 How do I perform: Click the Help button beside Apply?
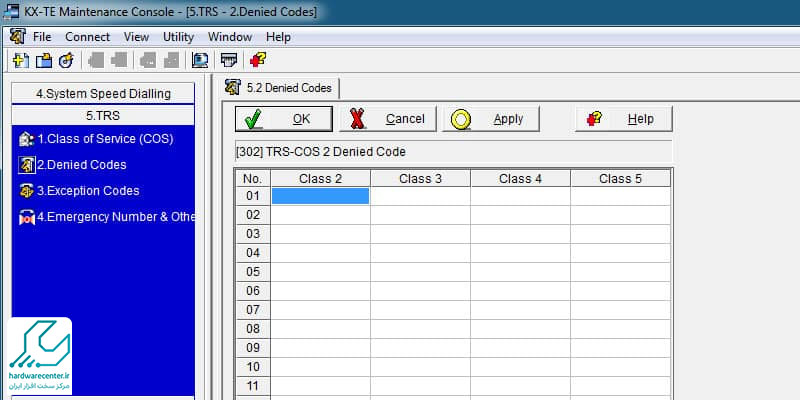coord(623,119)
